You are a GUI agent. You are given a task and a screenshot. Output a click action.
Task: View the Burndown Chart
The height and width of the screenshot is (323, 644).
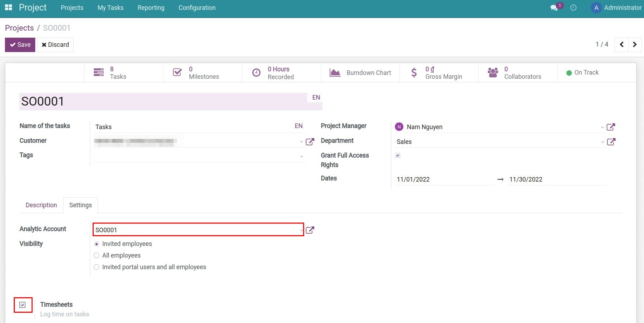[360, 72]
